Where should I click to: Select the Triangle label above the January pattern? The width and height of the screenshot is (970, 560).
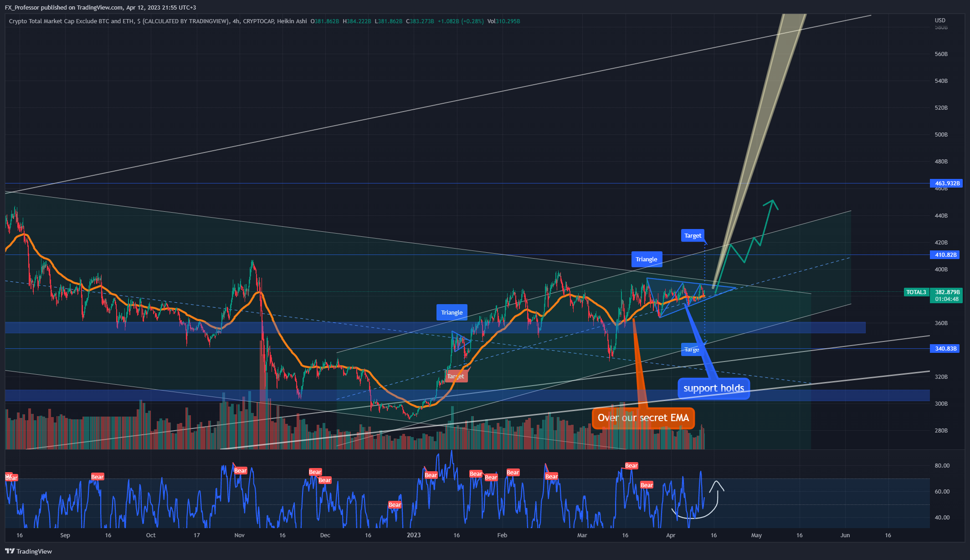(452, 312)
